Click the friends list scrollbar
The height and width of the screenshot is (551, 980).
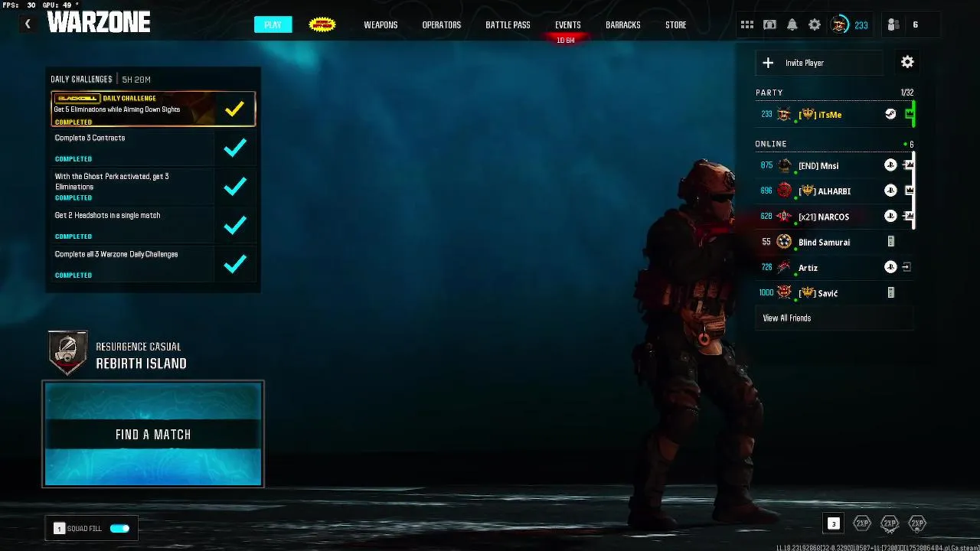914,191
